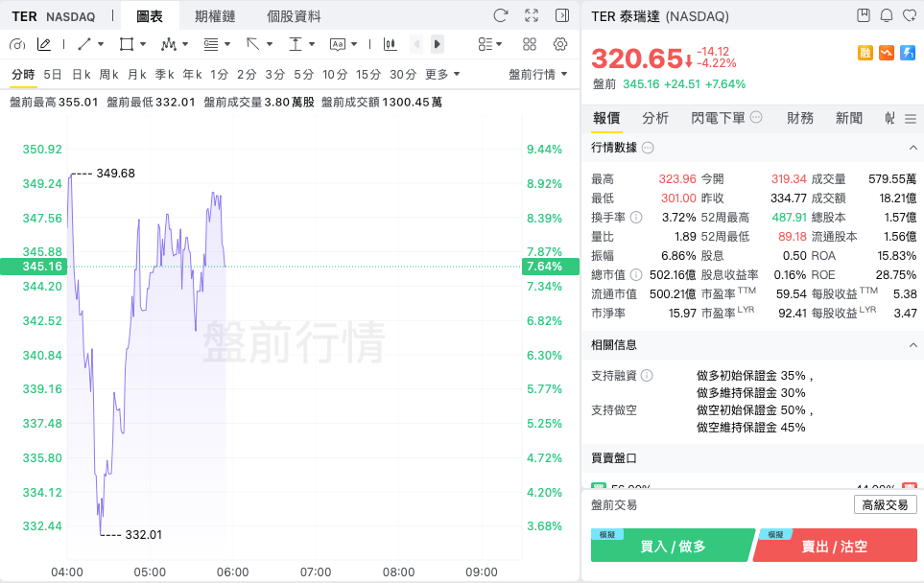
Task: Click the more icon beside 閃電下單
Action: [x=756, y=117]
